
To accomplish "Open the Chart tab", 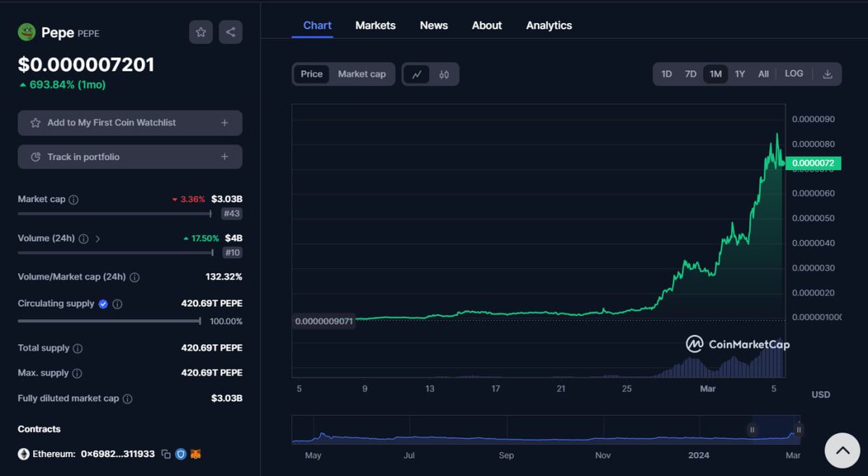I will coord(318,25).
